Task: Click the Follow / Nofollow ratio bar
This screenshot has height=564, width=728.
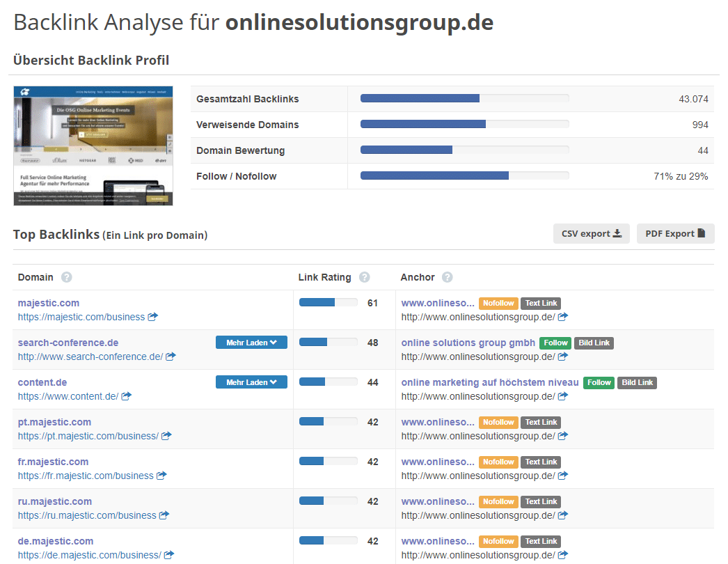Action: [x=465, y=175]
